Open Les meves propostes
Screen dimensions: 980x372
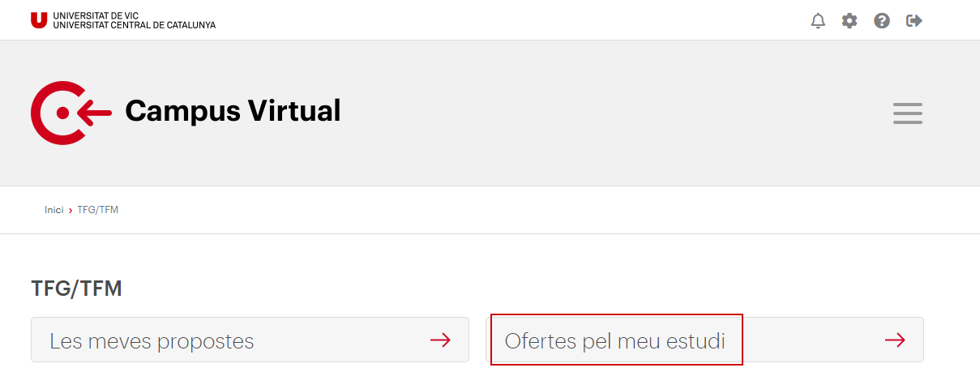pyautogui.click(x=250, y=340)
